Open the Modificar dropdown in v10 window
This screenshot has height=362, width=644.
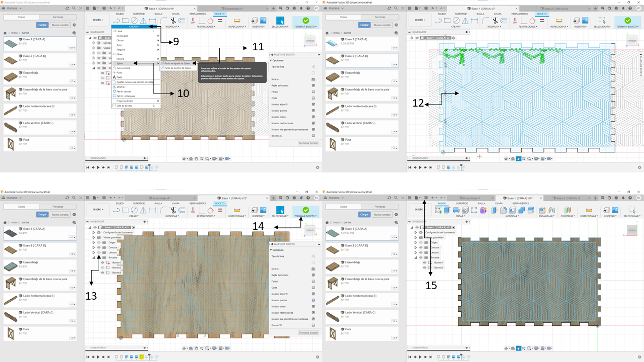512,216
